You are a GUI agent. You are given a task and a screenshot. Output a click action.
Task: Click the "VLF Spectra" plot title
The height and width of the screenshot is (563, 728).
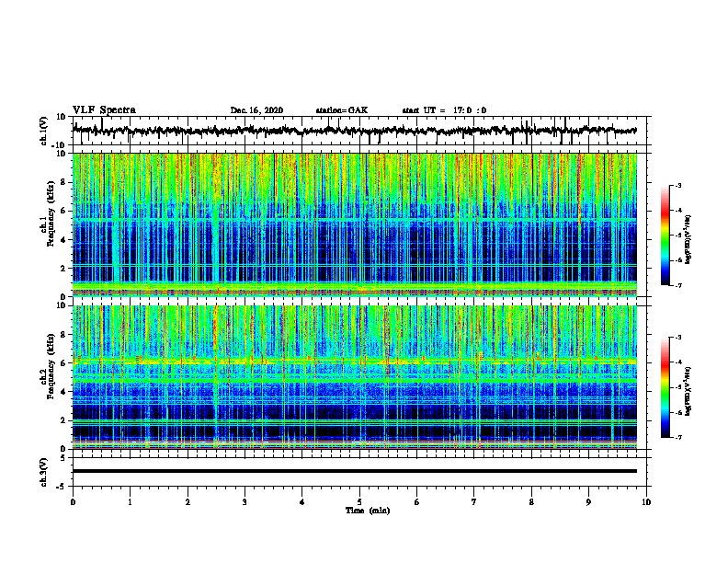pos(104,110)
